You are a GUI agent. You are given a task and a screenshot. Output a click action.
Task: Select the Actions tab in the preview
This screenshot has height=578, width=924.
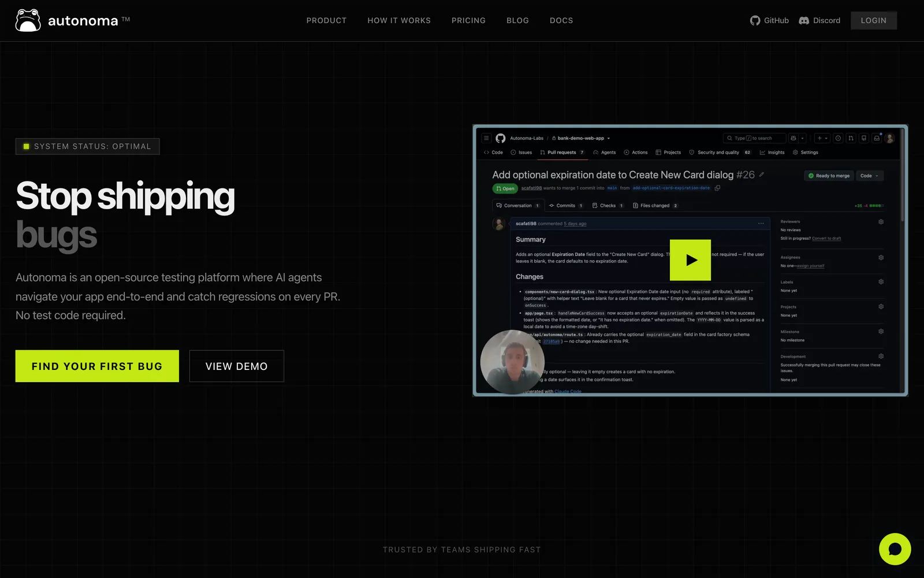click(x=635, y=153)
